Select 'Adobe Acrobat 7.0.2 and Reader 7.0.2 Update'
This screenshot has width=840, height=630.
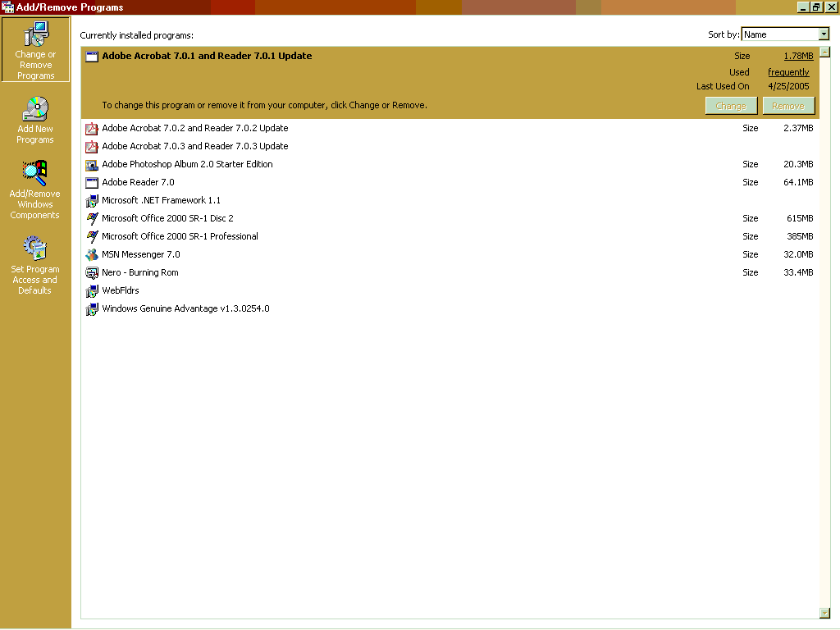(x=450, y=128)
